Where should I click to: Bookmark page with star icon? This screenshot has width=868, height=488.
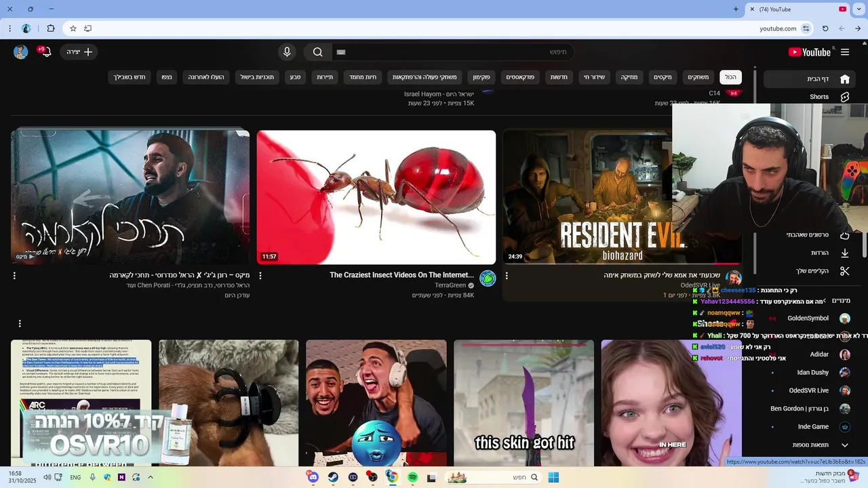73,28
